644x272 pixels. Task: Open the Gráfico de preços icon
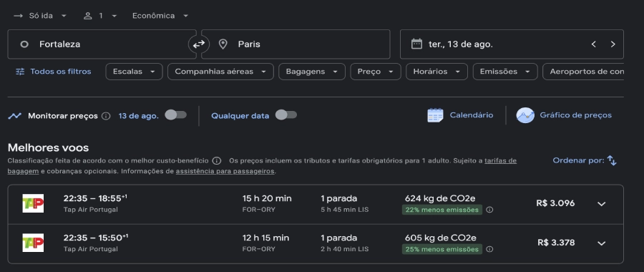525,115
